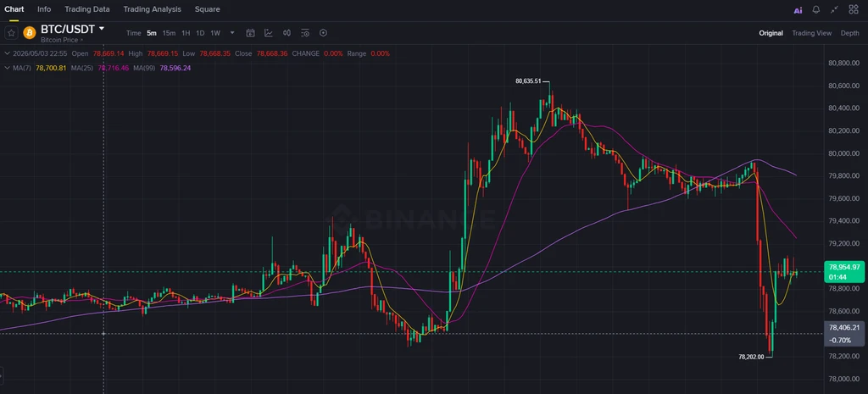Expand more time intervals dropdown arrow
Viewport: 868px width, 394px height.
(x=232, y=33)
